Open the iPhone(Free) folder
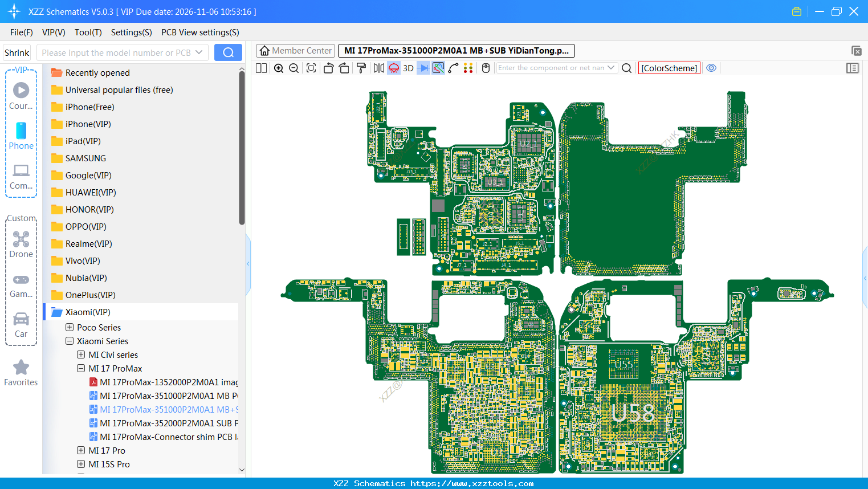 [x=89, y=107]
